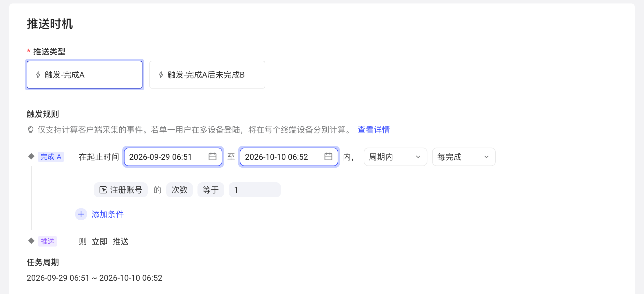Click the event icon in 注册账号 chip
Viewport: 644px width, 294px height.
[x=103, y=190]
